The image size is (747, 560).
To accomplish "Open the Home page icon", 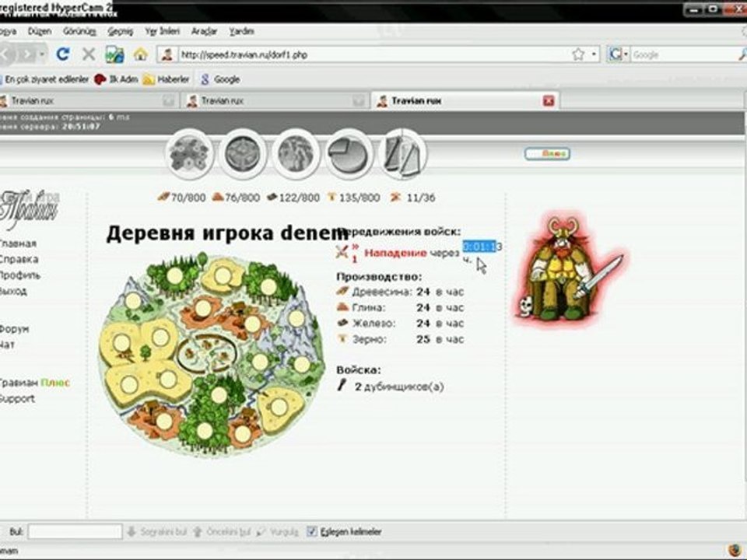I will (141, 54).
